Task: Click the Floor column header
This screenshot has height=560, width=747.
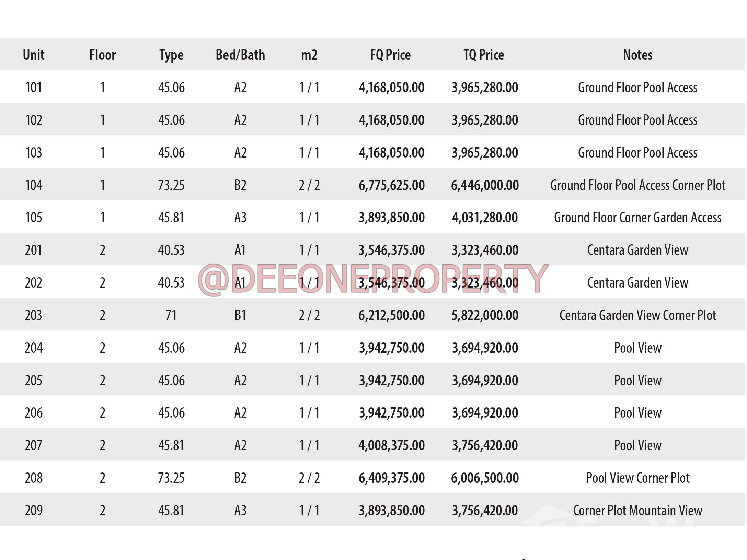Action: (x=102, y=55)
